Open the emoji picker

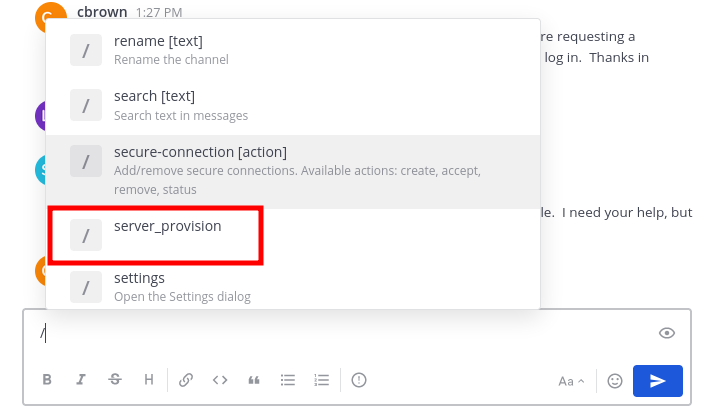coord(615,381)
